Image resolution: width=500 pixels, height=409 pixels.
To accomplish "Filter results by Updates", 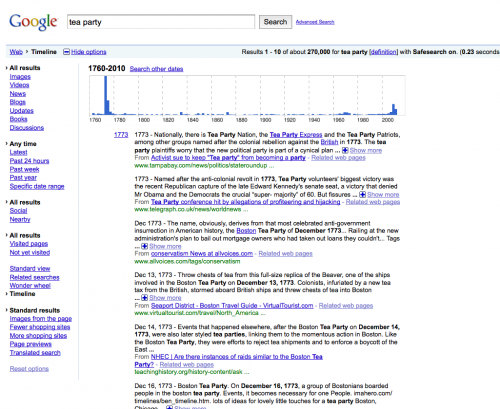I will point(22,111).
